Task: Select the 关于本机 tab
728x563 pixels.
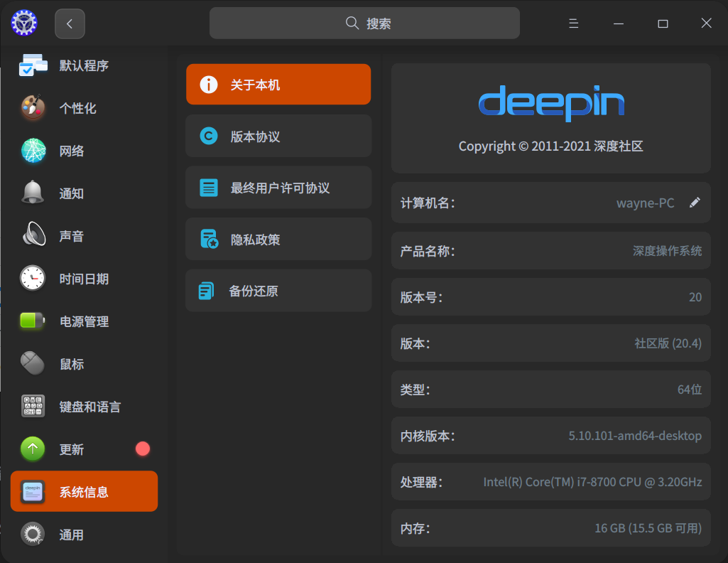Action: point(278,85)
